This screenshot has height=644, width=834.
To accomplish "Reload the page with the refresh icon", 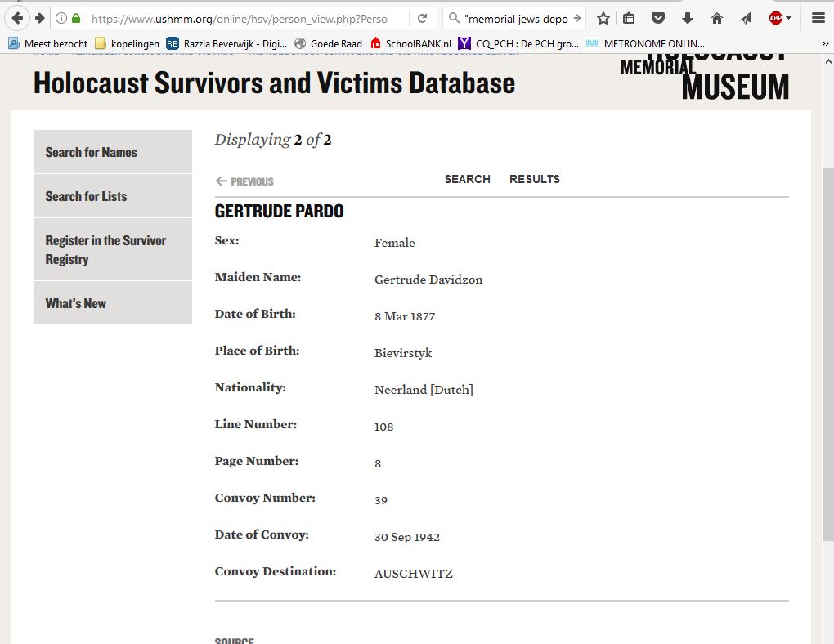I will coord(423,19).
